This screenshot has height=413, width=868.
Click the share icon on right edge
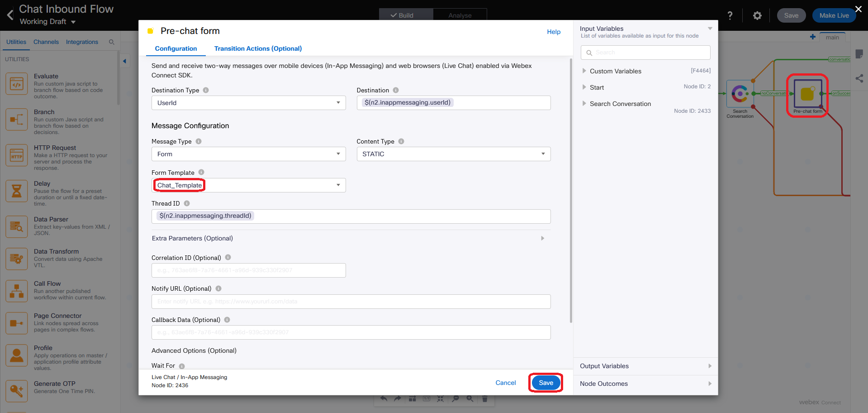coord(859,78)
